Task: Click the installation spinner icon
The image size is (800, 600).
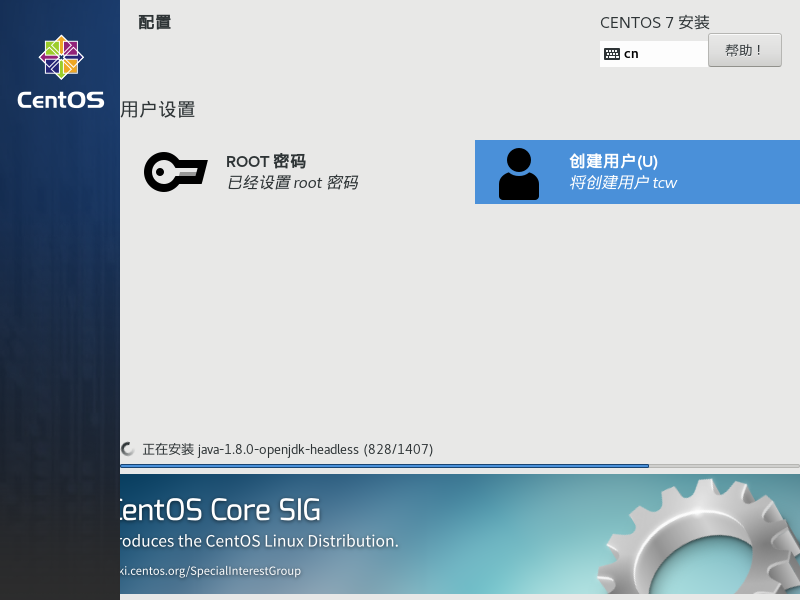Action: point(127,449)
